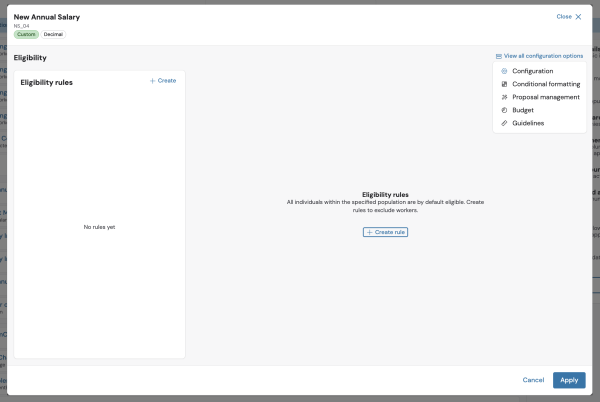This screenshot has height=402, width=600.
Task: Click the Configuration gear icon
Action: pos(504,71)
